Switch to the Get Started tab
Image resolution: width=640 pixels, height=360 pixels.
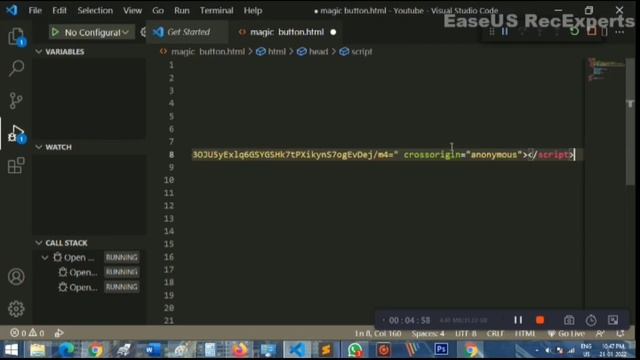[x=188, y=32]
